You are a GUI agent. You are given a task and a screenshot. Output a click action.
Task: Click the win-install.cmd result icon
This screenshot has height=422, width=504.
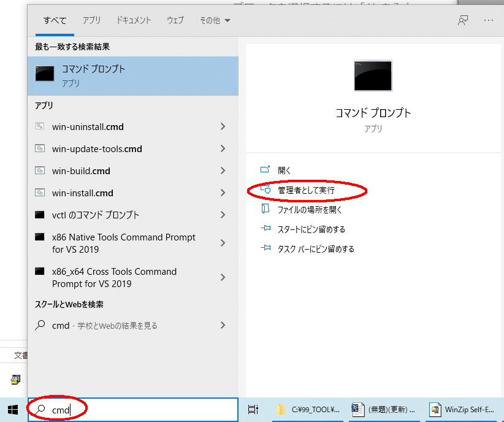(x=40, y=193)
